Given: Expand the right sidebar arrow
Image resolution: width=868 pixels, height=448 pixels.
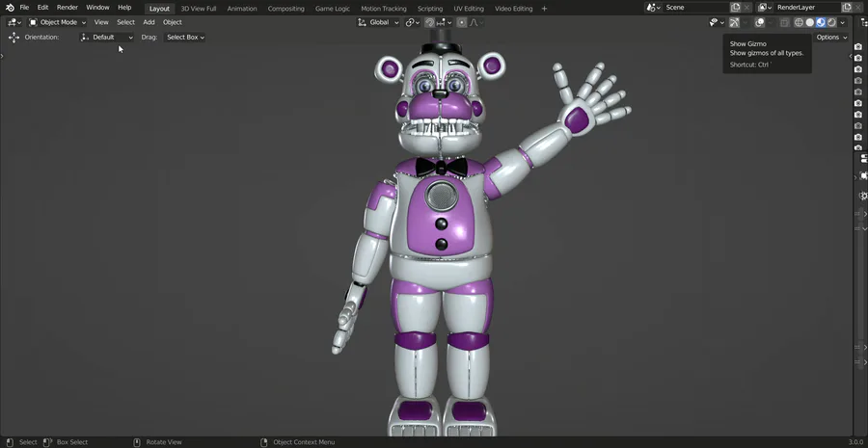Looking at the screenshot, I should click(x=851, y=56).
